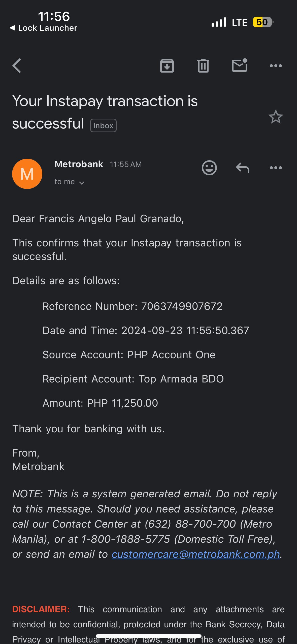Tap the Inbox label tag
297x644 pixels.
click(x=103, y=125)
